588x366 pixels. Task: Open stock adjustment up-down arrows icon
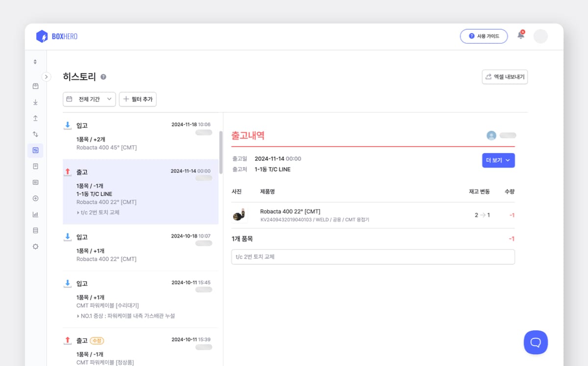click(x=35, y=134)
